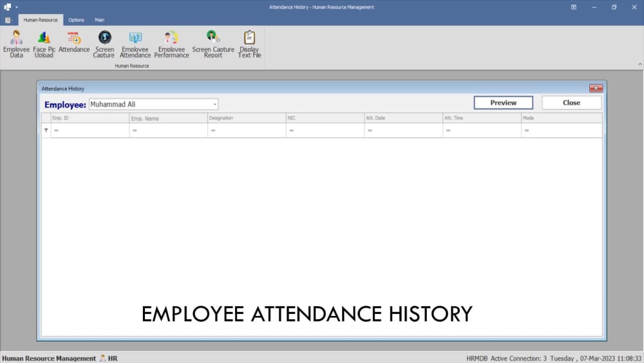The width and height of the screenshot is (644, 363).
Task: Open Face Pic Upload tool
Action: pyautogui.click(x=44, y=44)
